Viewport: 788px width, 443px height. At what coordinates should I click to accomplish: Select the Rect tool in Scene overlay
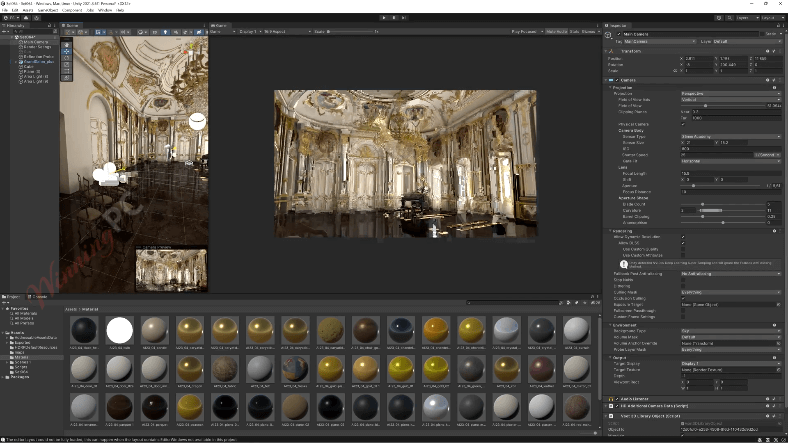click(66, 71)
